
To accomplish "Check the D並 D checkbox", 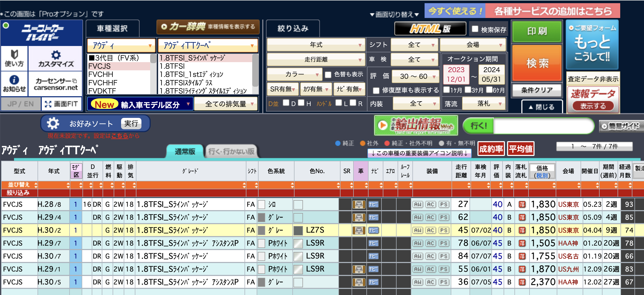I will 286,103.
